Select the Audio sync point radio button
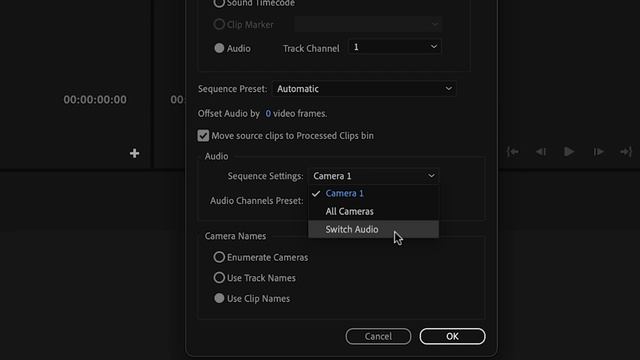The width and height of the screenshot is (640, 360). click(219, 48)
